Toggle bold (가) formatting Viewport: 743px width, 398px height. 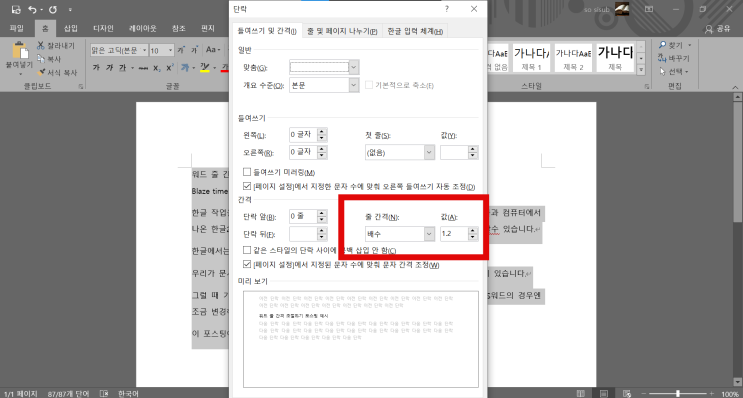[96, 68]
